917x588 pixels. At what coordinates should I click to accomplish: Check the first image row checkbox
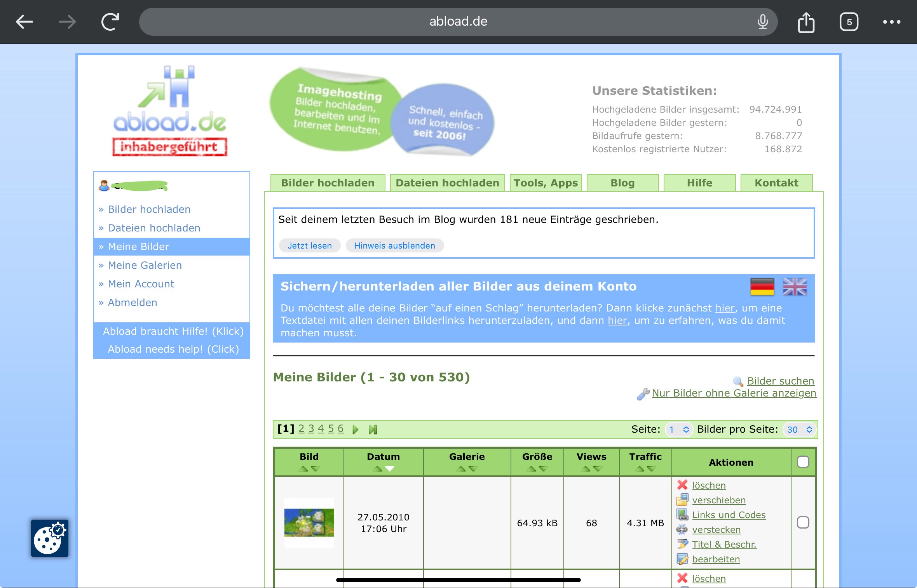click(x=803, y=522)
